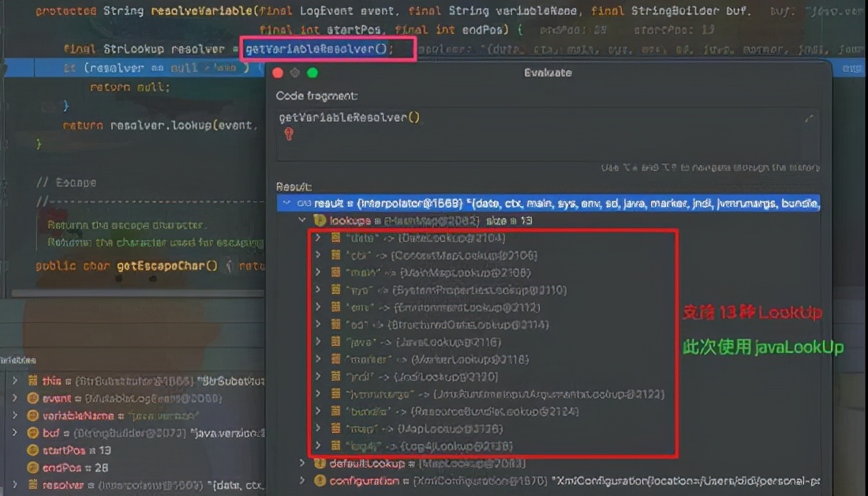The image size is (868, 496).
Task: Maximize the Evaluate dialog with green button
Action: pos(312,73)
